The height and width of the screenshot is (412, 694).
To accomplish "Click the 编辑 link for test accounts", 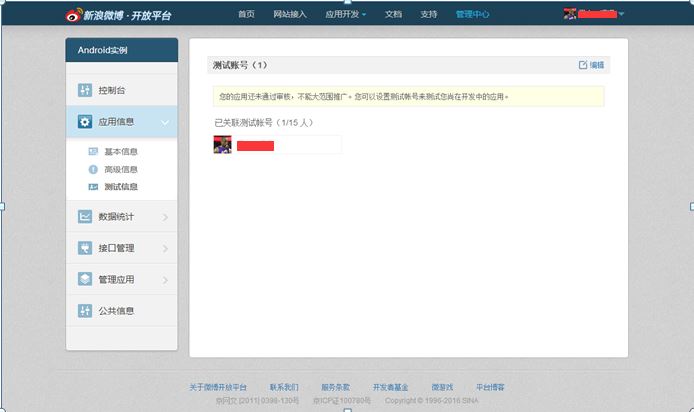I will click(x=597, y=65).
